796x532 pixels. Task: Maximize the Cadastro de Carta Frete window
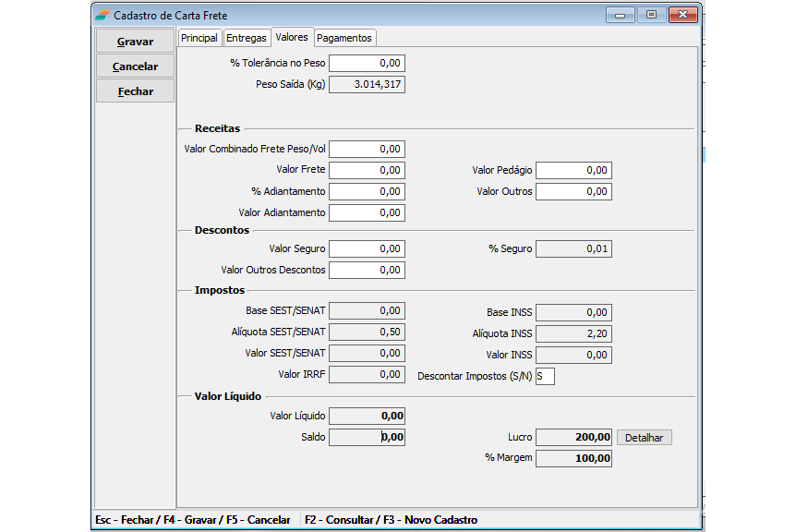click(x=652, y=15)
